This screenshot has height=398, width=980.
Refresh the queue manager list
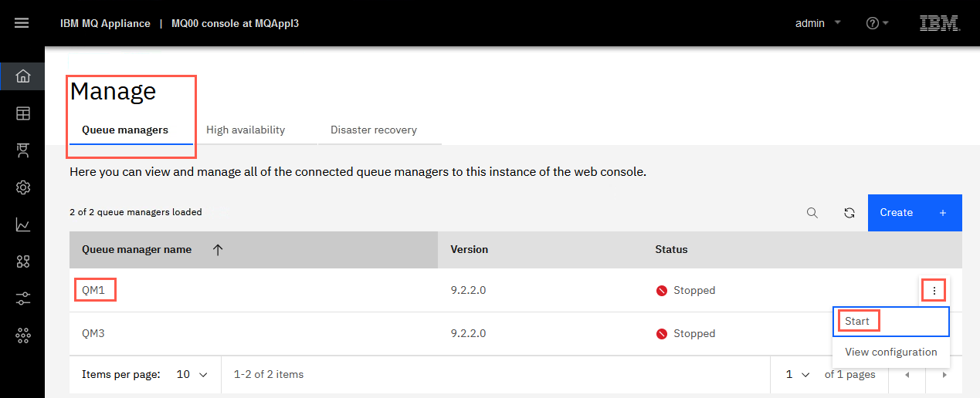click(849, 213)
